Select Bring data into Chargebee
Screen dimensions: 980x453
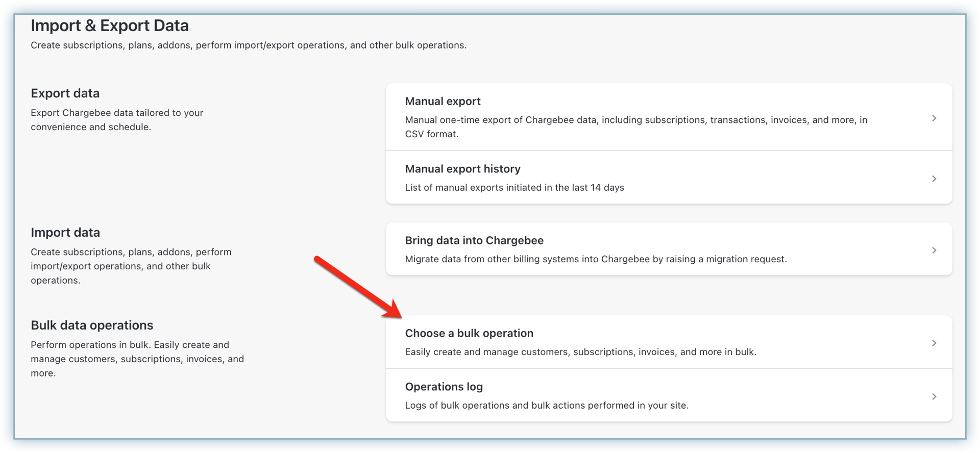474,240
